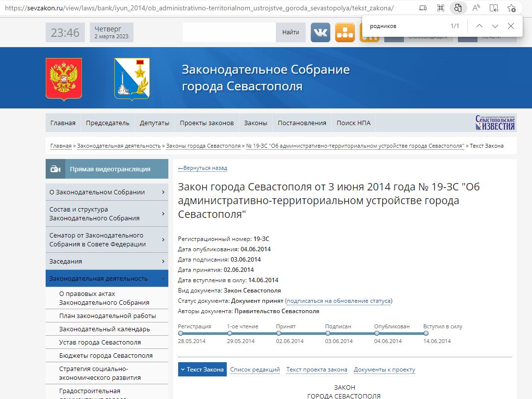Open the Sevastopolskie Izvestia newspaper logo
The width and height of the screenshot is (532, 399).
(495, 123)
